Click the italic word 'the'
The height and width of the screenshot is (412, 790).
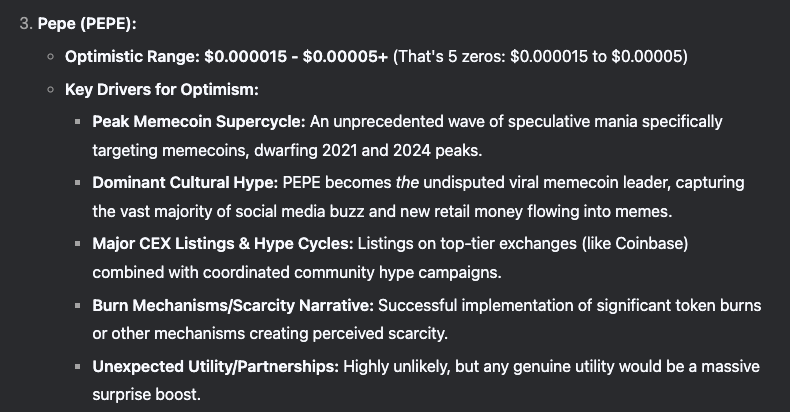pos(407,182)
